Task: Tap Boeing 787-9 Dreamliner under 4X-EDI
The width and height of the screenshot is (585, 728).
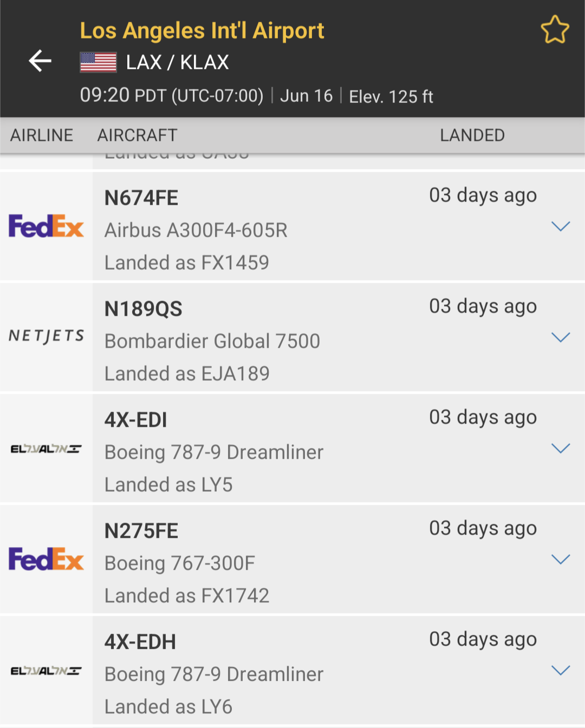Action: pos(214,453)
